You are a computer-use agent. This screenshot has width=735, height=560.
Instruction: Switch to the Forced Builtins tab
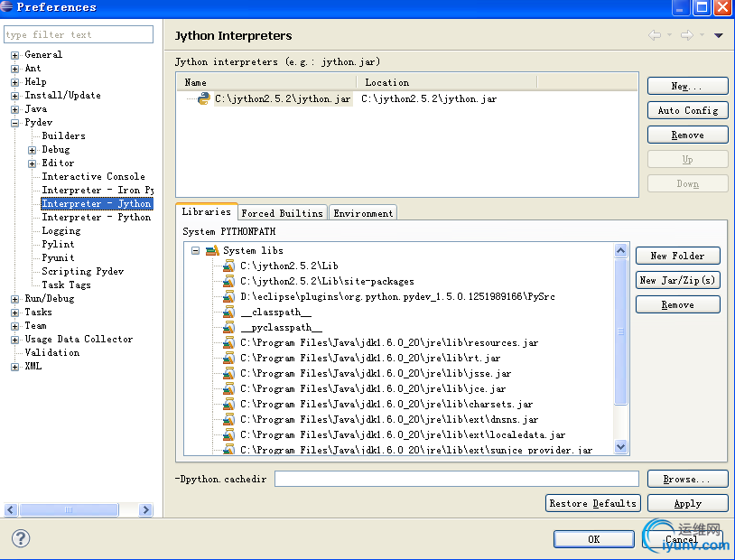(x=282, y=213)
